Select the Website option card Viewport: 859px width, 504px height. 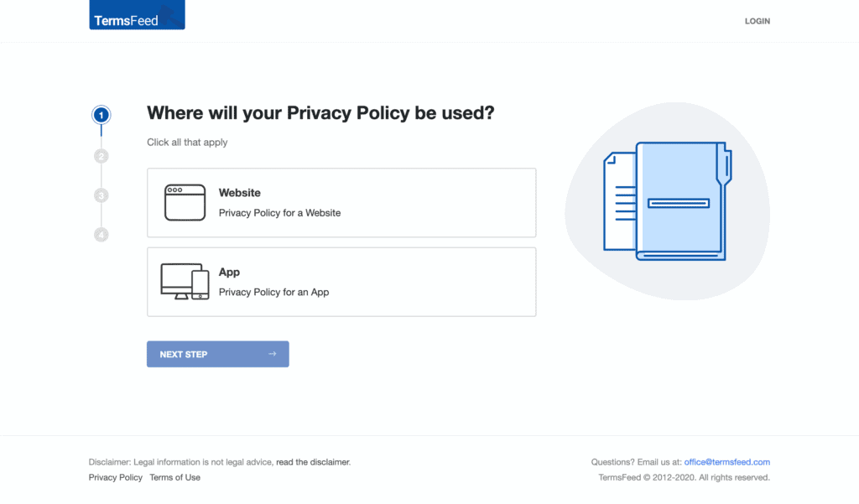click(x=341, y=203)
